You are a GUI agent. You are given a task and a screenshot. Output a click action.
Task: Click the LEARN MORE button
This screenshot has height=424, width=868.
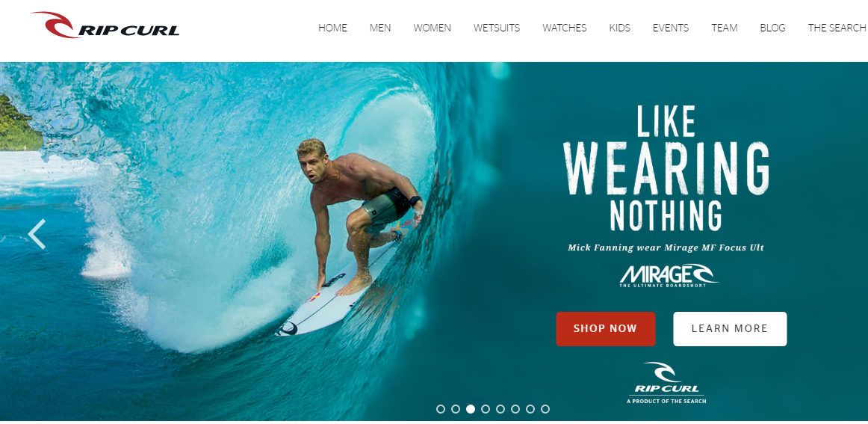tap(730, 329)
